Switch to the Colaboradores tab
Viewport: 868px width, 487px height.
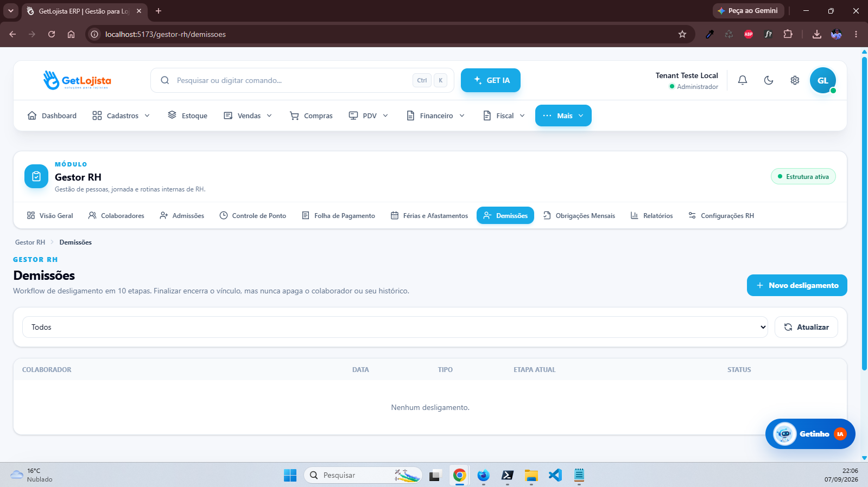[116, 215]
